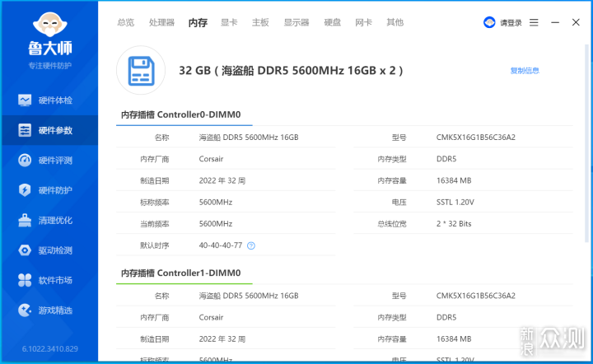Click Corsair manufacturer in Controller1-DIMM0

point(211,317)
